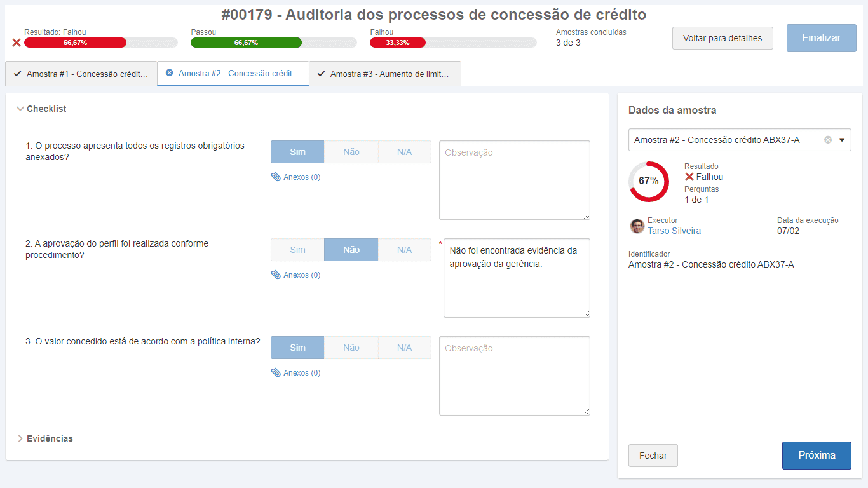Answer Sim for question 2 profile approval
Viewport: 868px width, 488px height.
(x=297, y=250)
